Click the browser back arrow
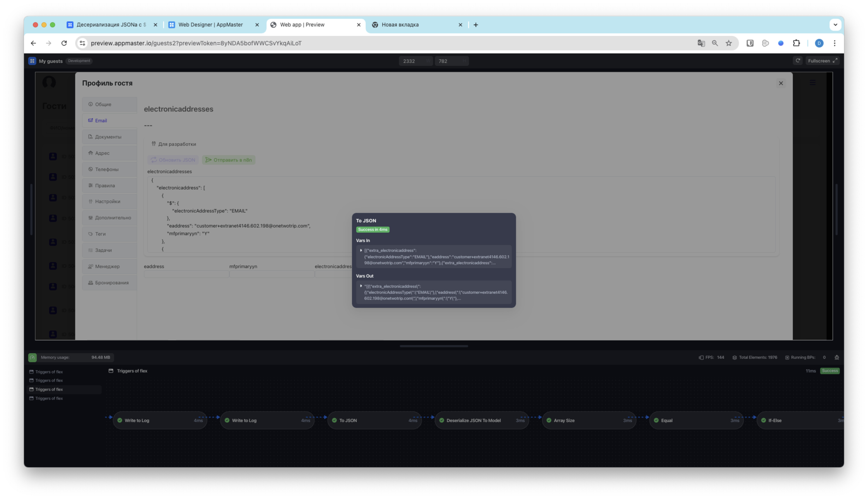 pos(33,43)
